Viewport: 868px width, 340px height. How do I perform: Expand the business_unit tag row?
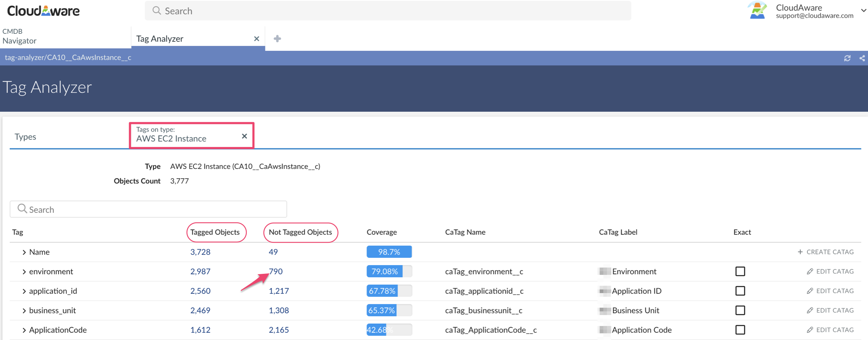pyautogui.click(x=24, y=311)
